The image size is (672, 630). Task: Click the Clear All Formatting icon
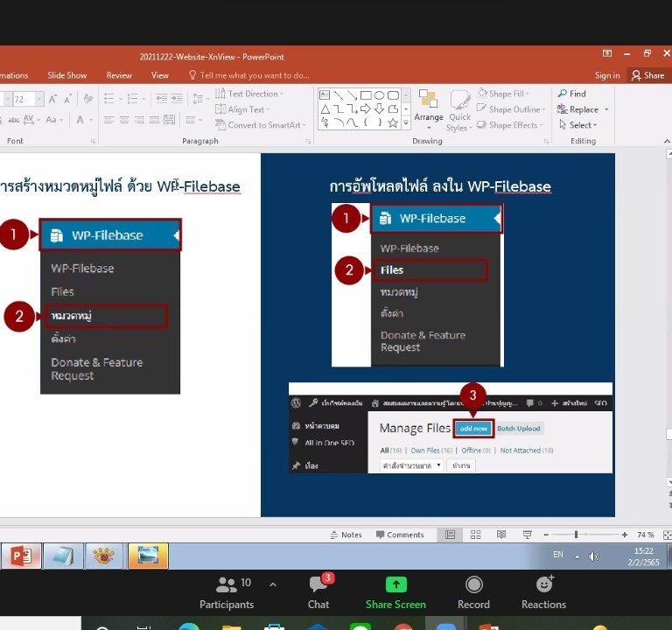click(x=88, y=99)
